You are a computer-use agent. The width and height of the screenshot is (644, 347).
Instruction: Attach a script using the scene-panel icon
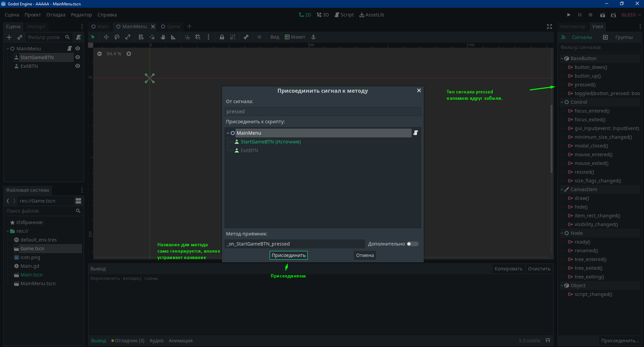[78, 37]
